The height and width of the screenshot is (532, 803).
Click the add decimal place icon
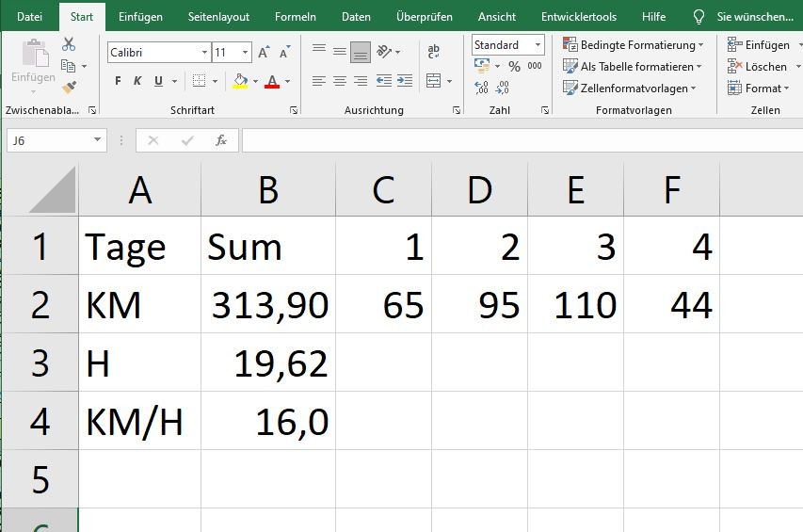482,88
